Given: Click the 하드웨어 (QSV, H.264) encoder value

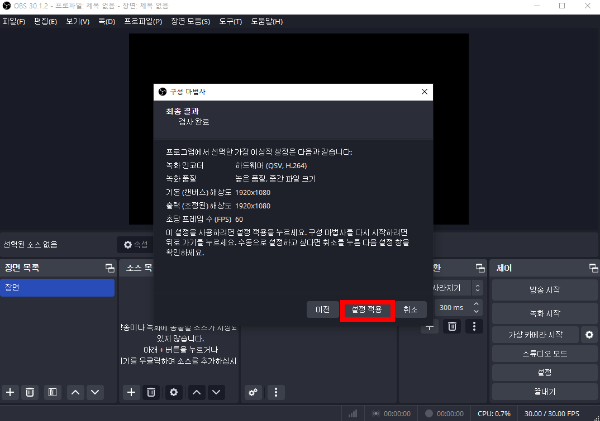Looking at the screenshot, I should [x=271, y=166].
